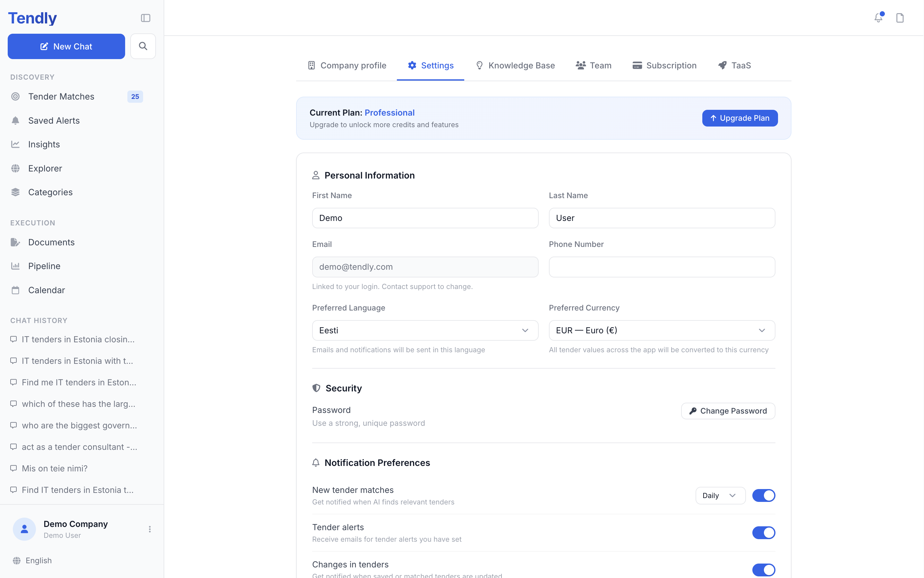Image resolution: width=924 pixels, height=578 pixels.
Task: Click the Phone Number field
Action: [662, 267]
